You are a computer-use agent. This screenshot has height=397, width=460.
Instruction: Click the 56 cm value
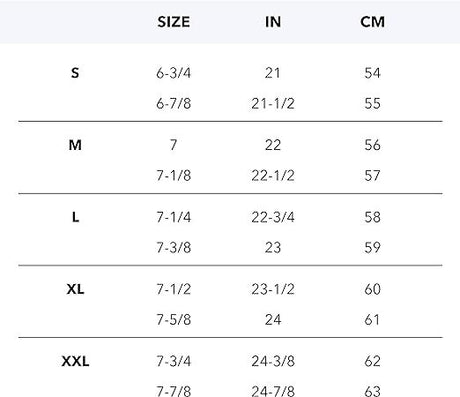[x=372, y=145]
